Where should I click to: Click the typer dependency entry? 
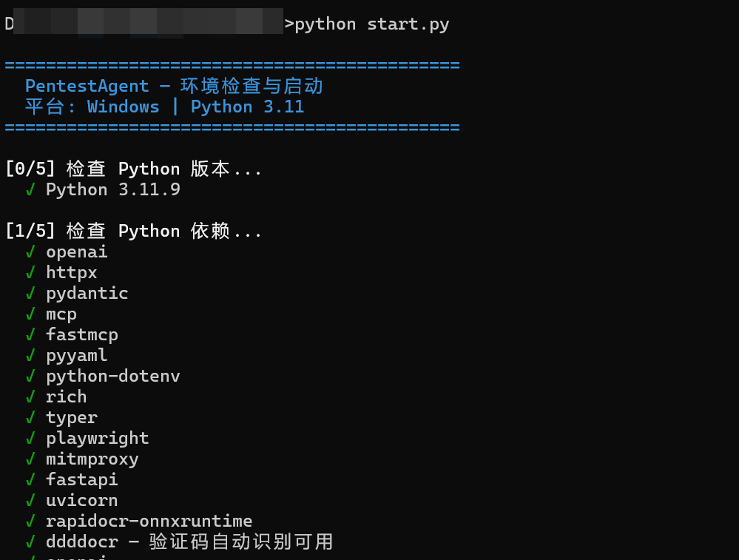tap(72, 418)
